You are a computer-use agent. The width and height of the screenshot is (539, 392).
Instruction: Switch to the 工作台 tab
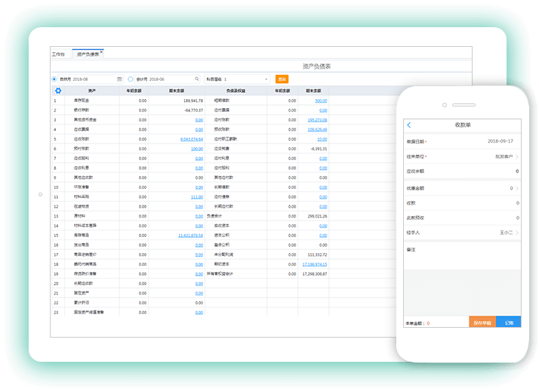59,54
